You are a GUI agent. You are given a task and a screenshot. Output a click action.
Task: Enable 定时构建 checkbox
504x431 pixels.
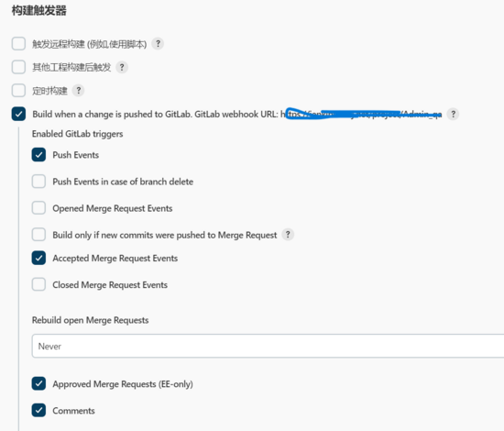point(18,91)
